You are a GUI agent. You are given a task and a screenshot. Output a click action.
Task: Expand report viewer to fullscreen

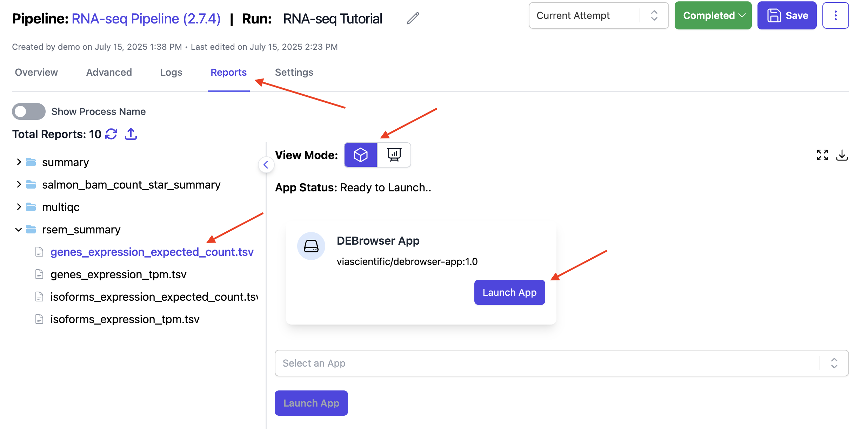click(822, 155)
